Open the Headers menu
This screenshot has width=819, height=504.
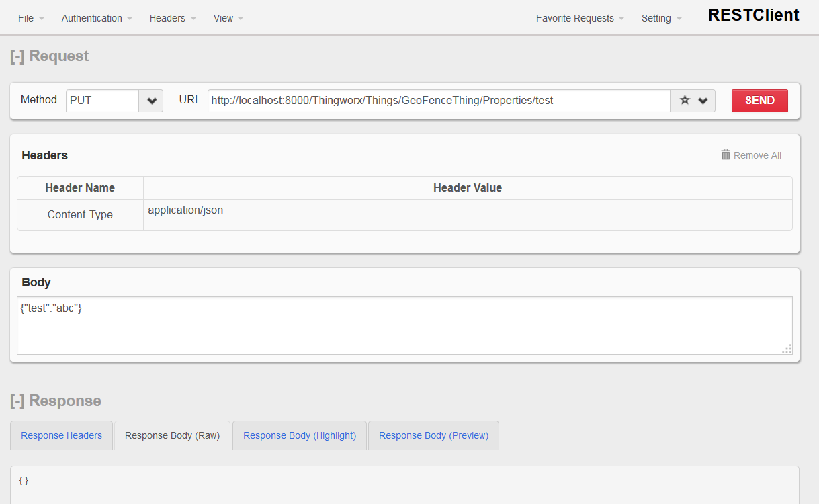pos(173,18)
